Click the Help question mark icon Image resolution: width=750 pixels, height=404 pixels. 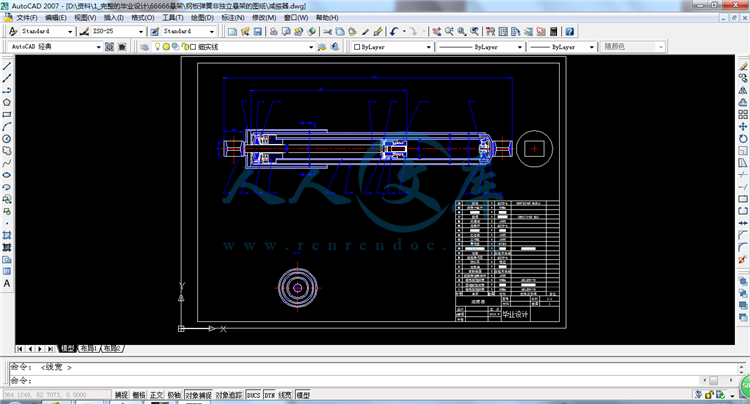[570, 32]
